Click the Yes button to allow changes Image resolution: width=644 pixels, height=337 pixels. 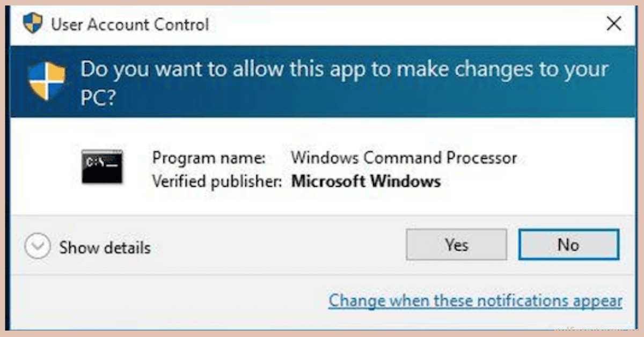456,245
